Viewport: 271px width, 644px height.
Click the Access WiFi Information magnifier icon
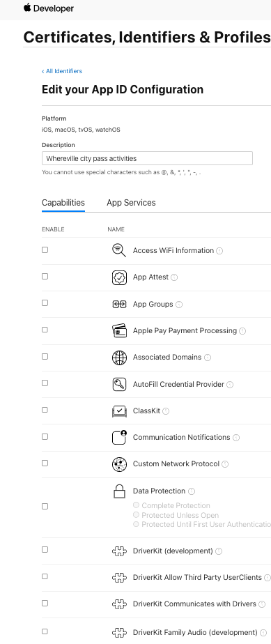(119, 250)
